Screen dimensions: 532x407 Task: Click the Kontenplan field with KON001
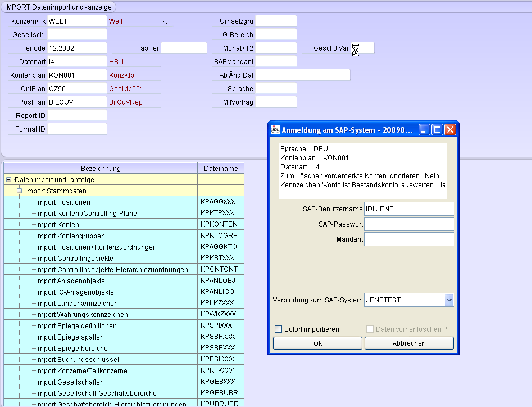pos(77,75)
